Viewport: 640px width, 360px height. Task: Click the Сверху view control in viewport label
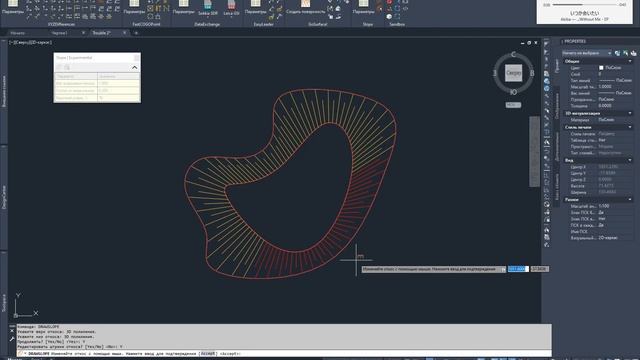tap(21, 42)
